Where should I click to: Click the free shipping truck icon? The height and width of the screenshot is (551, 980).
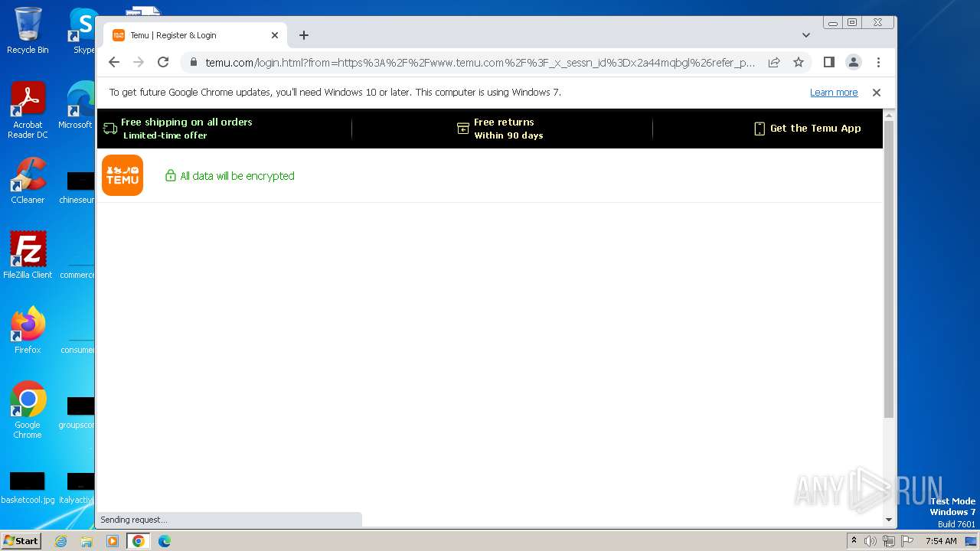(110, 129)
